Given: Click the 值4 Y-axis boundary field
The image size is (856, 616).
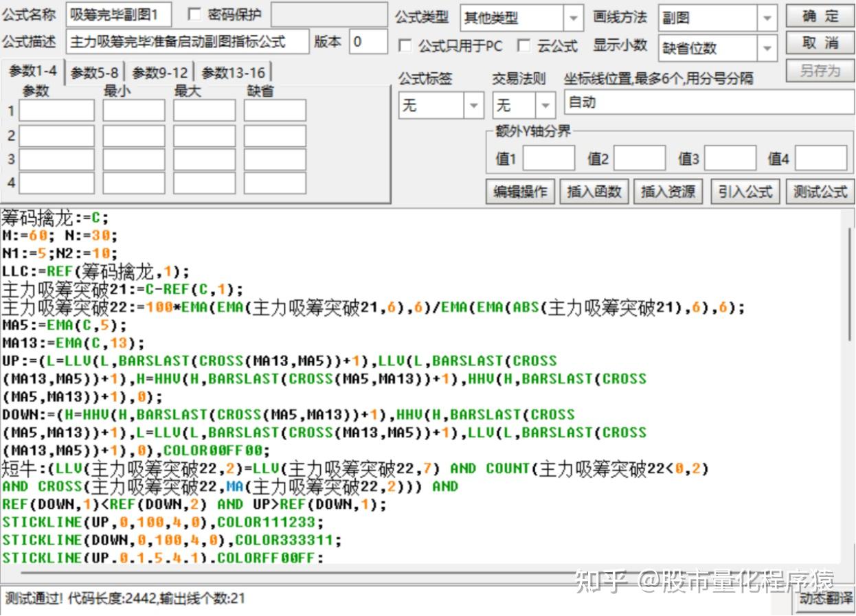Looking at the screenshot, I should [x=821, y=158].
